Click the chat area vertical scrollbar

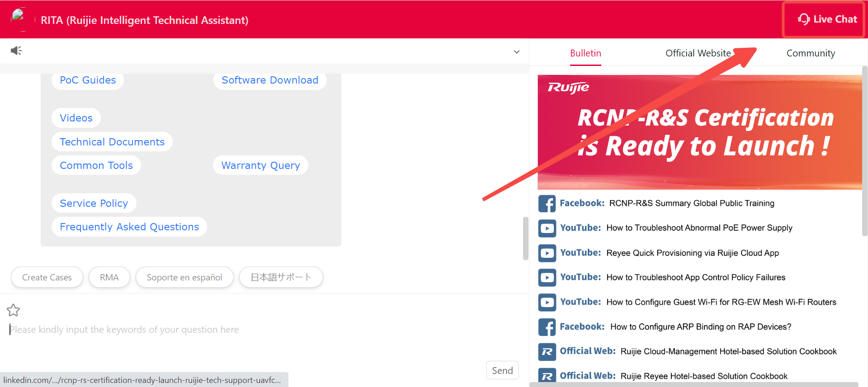click(x=525, y=238)
